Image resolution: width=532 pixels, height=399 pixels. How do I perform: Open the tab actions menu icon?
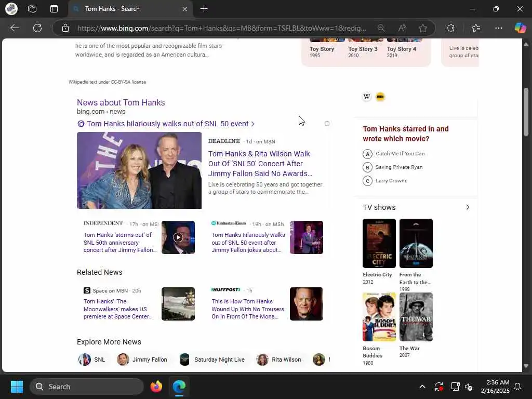pos(54,9)
